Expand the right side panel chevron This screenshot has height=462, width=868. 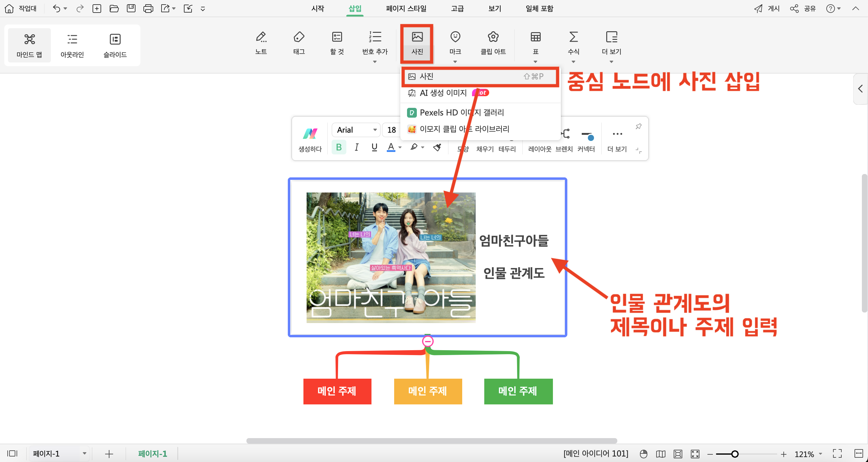pyautogui.click(x=860, y=89)
